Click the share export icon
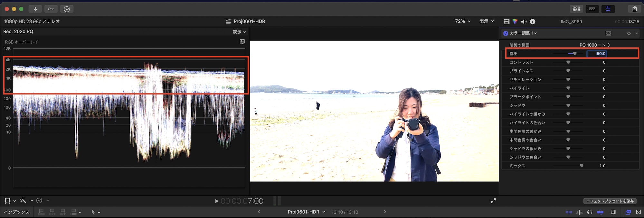Screen dimensions: 644x218 634,9
